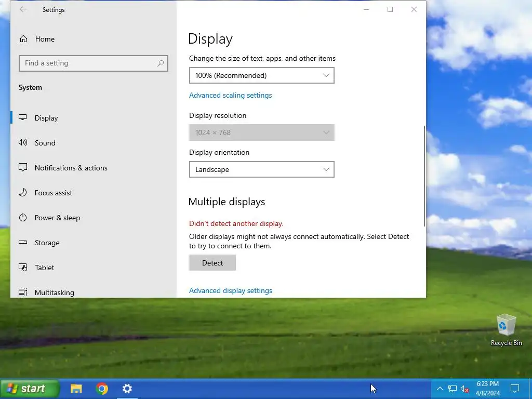
Task: Click the Settings page scrollbar
Action: 424,176
